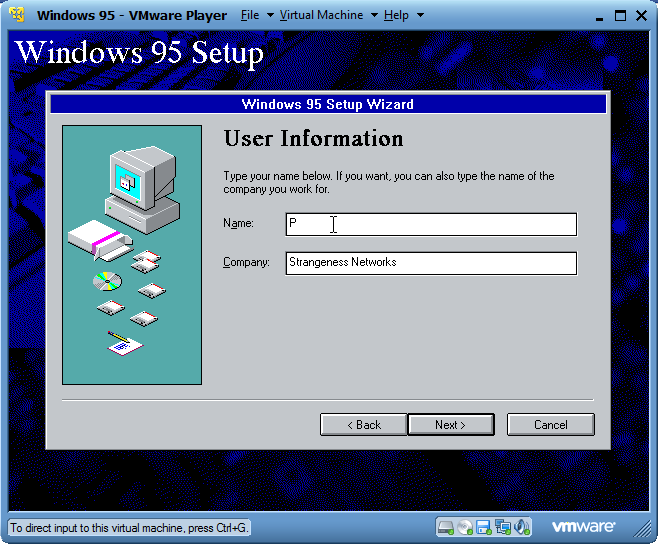
Task: Click the User Information heading
Action: 313,138
